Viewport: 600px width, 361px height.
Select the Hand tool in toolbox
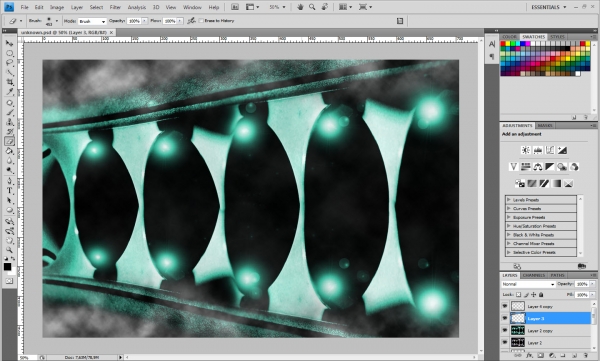[x=9, y=240]
